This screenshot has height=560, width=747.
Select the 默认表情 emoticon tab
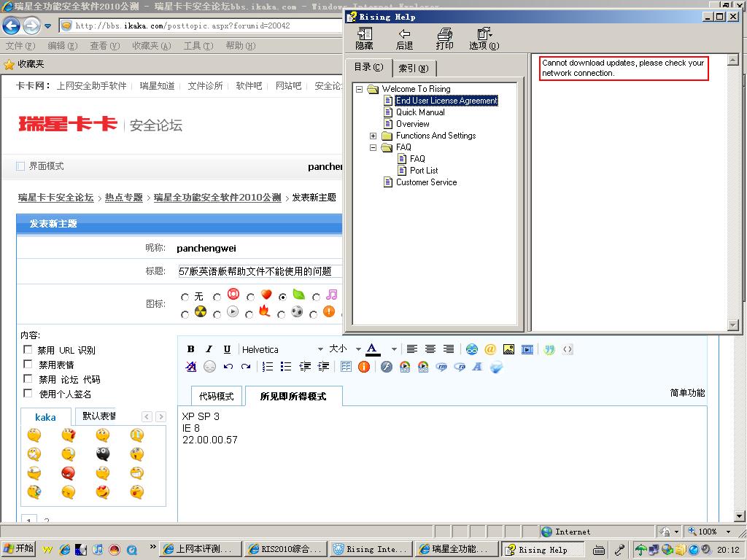coord(98,416)
